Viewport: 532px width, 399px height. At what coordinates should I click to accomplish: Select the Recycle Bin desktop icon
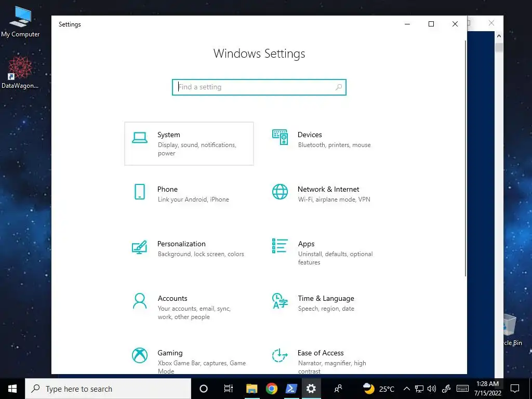click(513, 330)
